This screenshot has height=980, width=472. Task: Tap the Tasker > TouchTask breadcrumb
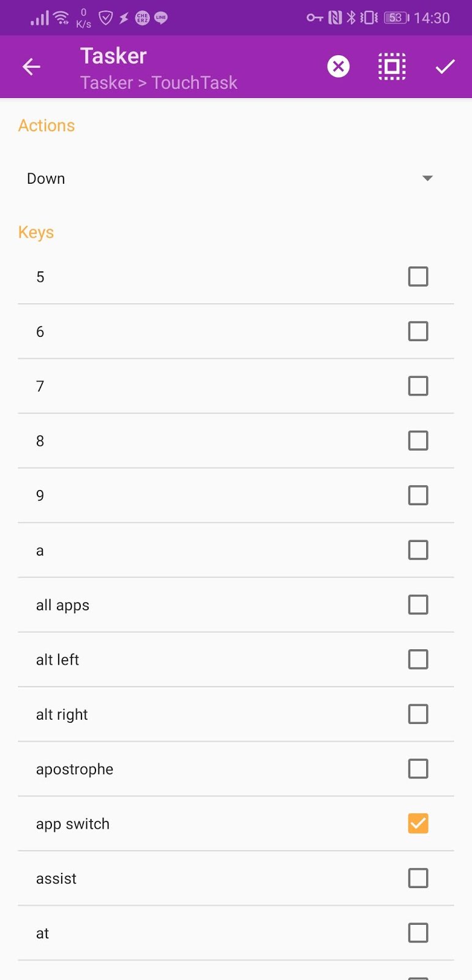pos(159,83)
